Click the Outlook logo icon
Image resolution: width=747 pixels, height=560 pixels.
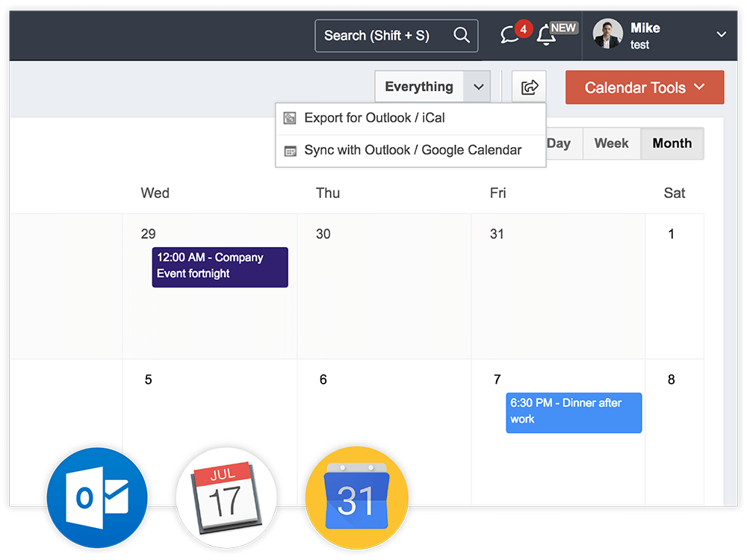(98, 497)
